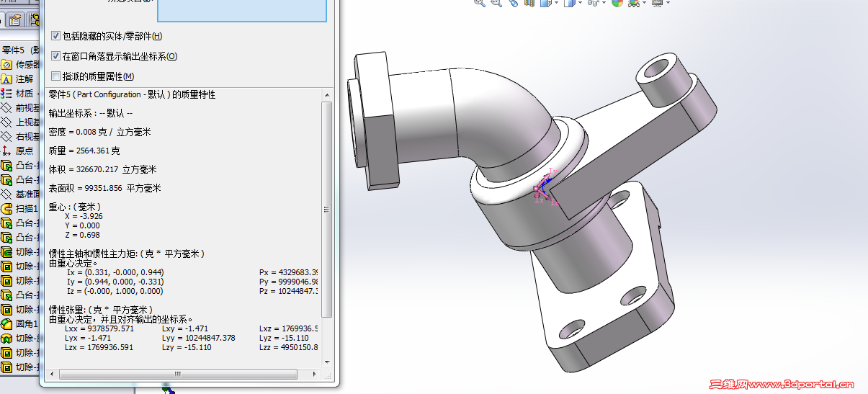Click the text '密度 = 0.008 克 / 立方毫米'

[99, 133]
